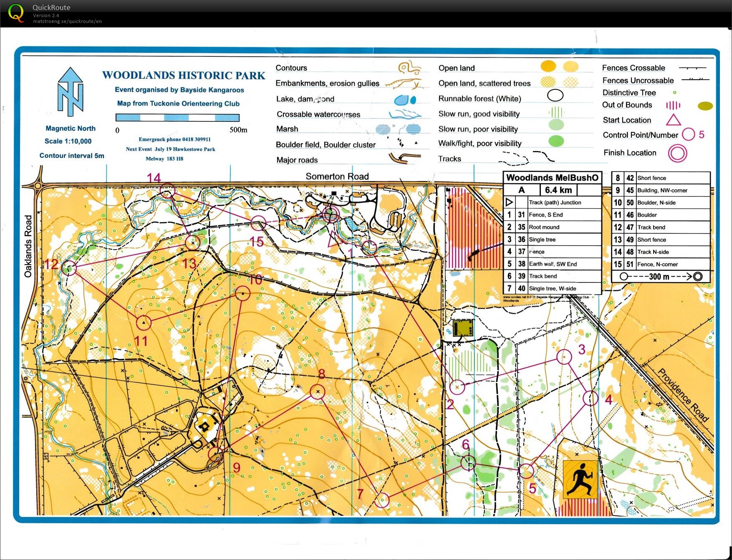Screen dimensions: 732x560
Task: Click the Start Location triangle in legend
Action: pos(673,120)
